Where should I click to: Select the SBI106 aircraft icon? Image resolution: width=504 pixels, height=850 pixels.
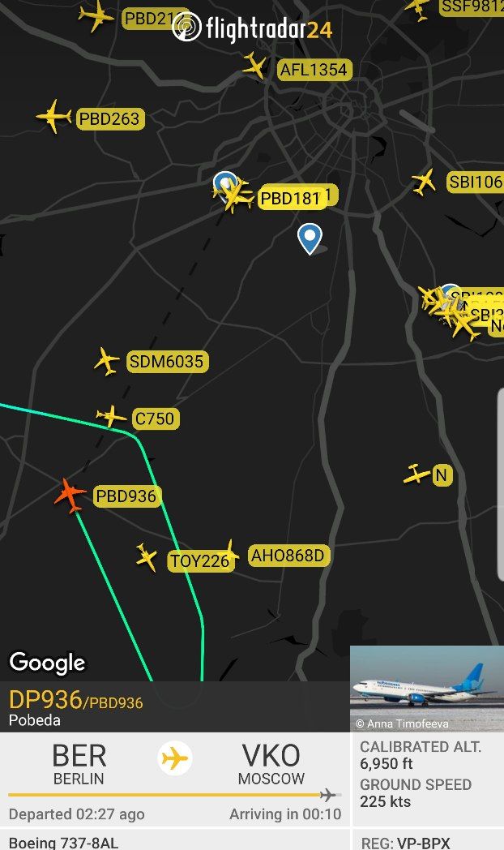point(424,182)
